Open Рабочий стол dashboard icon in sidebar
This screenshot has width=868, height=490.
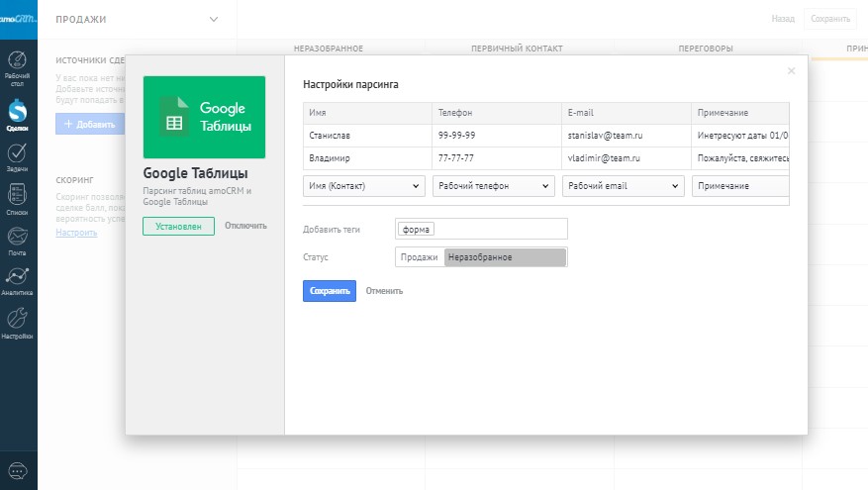[x=17, y=64]
